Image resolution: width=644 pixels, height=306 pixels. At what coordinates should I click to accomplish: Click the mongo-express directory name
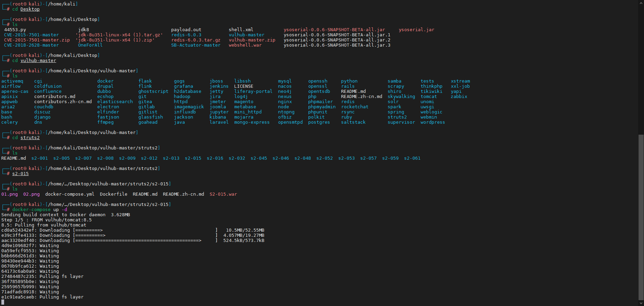252,122
